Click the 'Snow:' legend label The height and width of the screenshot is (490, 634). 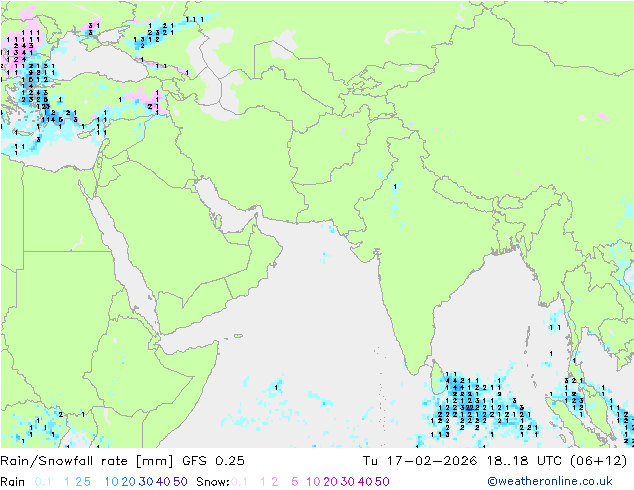coord(213,482)
